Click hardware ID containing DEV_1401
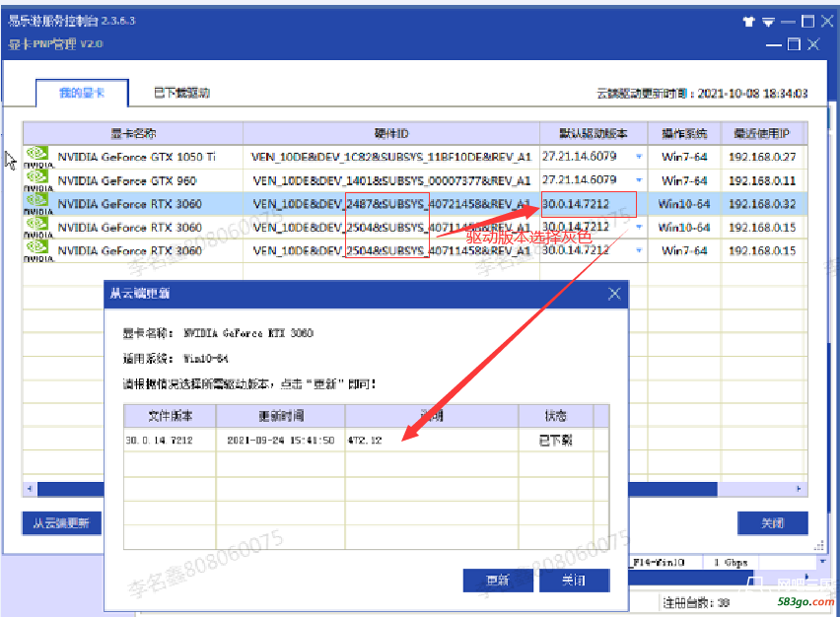The height and width of the screenshot is (617, 840). coord(391,180)
